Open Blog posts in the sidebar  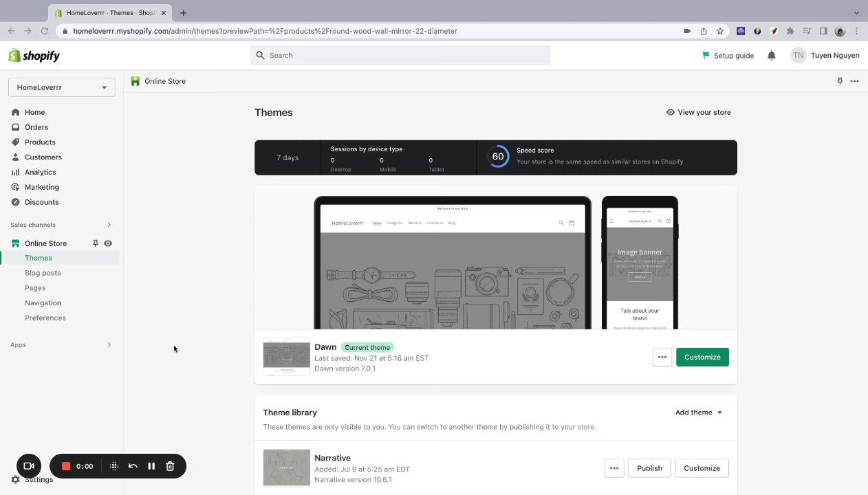[x=43, y=273]
